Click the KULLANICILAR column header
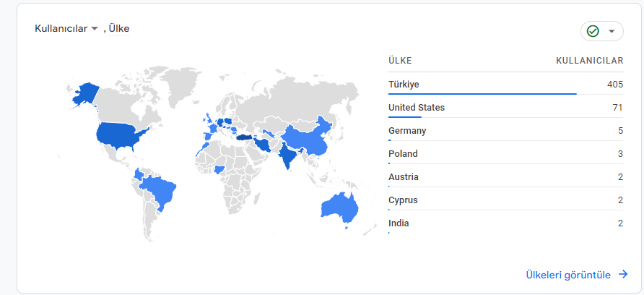The height and width of the screenshot is (295, 644). [x=589, y=61]
